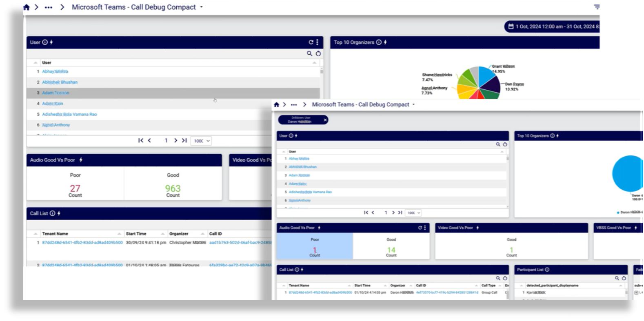
Task: Open first tenant ID link in back Call List
Action: tap(82, 243)
